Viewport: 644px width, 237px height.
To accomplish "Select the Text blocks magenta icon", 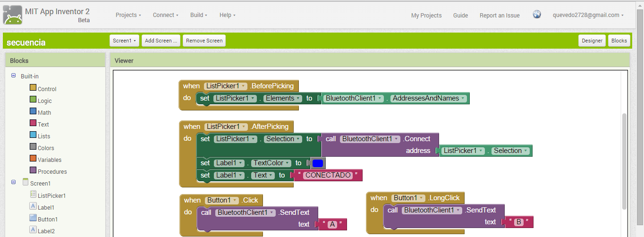I will tap(33, 123).
